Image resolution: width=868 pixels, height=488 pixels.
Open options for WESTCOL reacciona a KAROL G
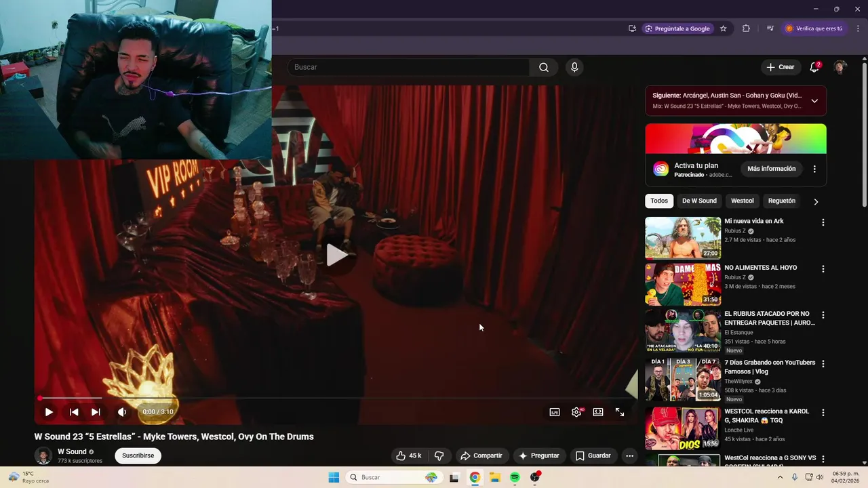[823, 413]
